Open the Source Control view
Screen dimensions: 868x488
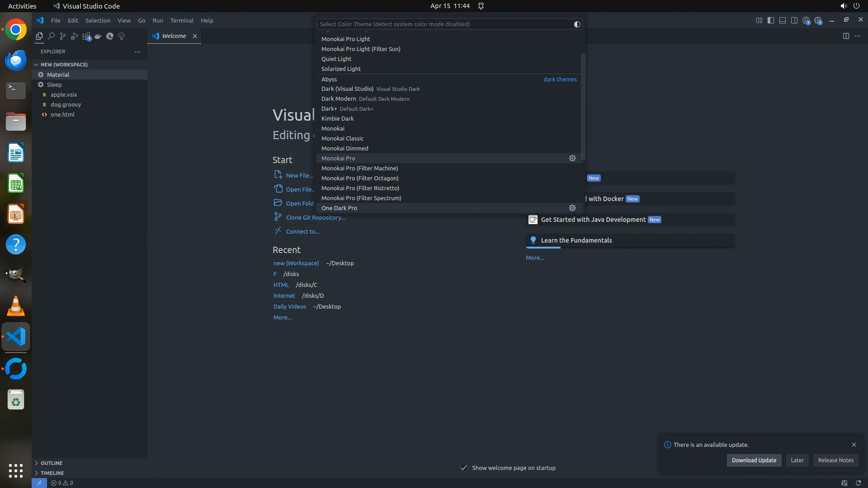[x=63, y=36]
